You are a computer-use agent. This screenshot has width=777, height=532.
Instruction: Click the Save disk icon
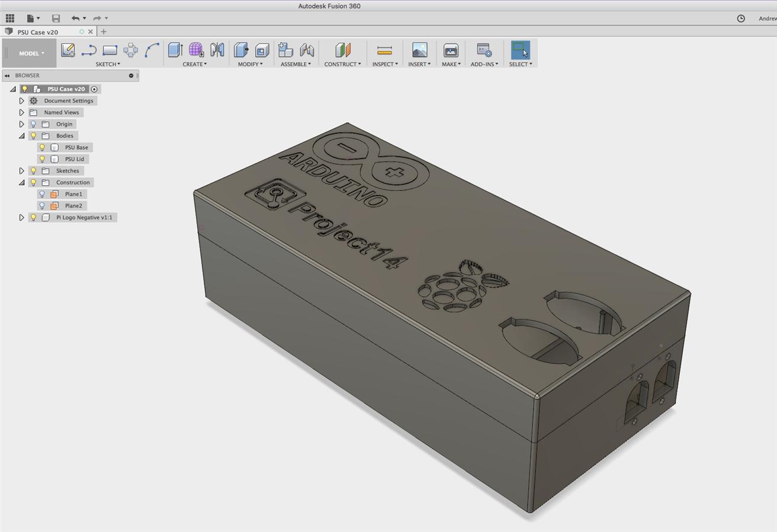[56, 18]
